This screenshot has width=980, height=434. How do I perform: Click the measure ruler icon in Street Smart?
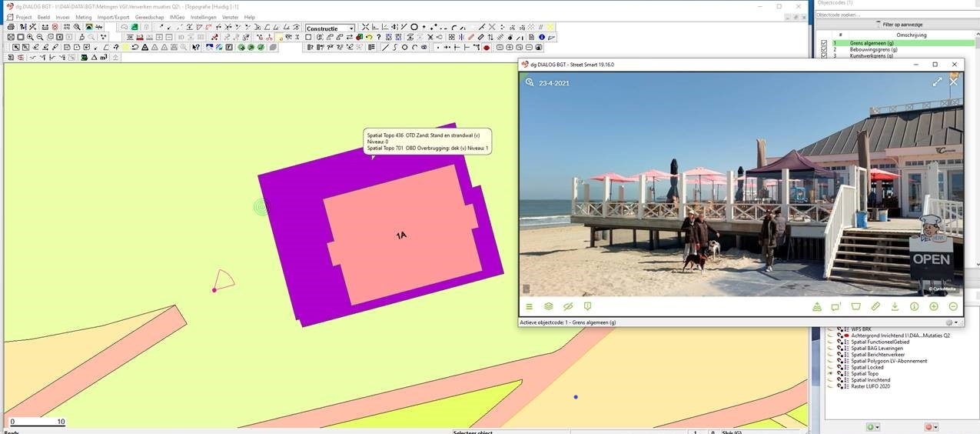[875, 306]
